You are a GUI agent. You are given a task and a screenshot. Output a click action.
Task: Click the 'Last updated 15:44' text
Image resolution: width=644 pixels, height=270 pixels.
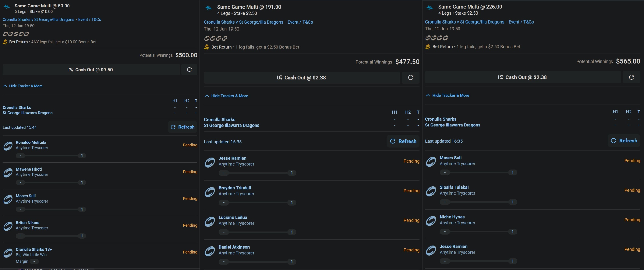[x=19, y=127]
